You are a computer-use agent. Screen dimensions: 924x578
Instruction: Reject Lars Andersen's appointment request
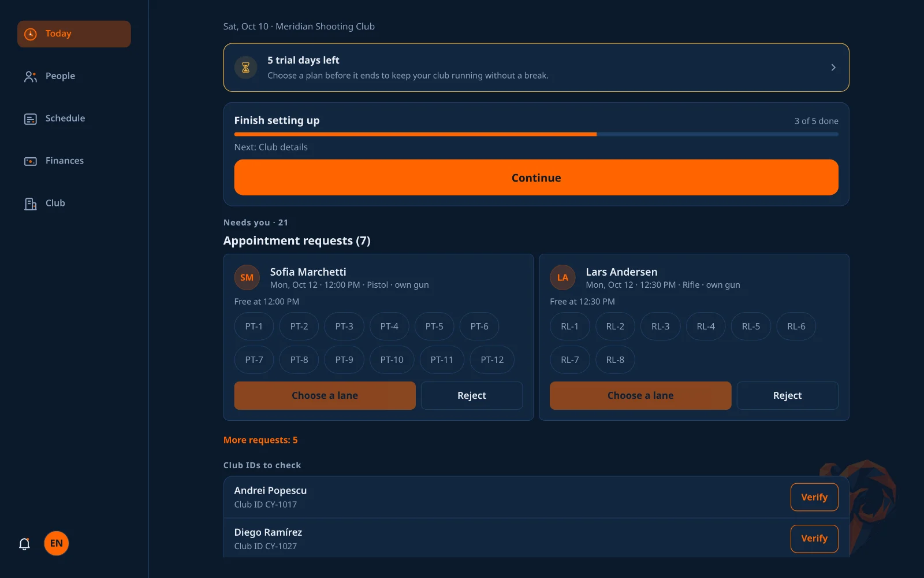(788, 396)
